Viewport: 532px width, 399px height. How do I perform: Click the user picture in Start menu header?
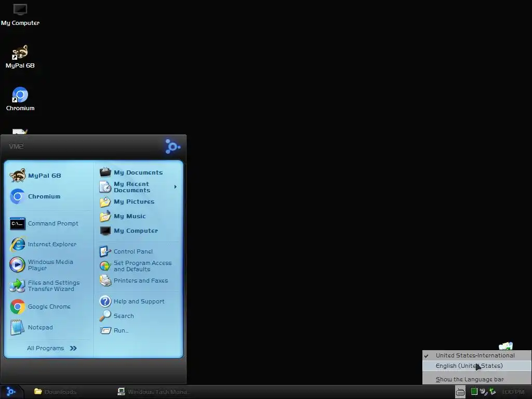coord(172,147)
